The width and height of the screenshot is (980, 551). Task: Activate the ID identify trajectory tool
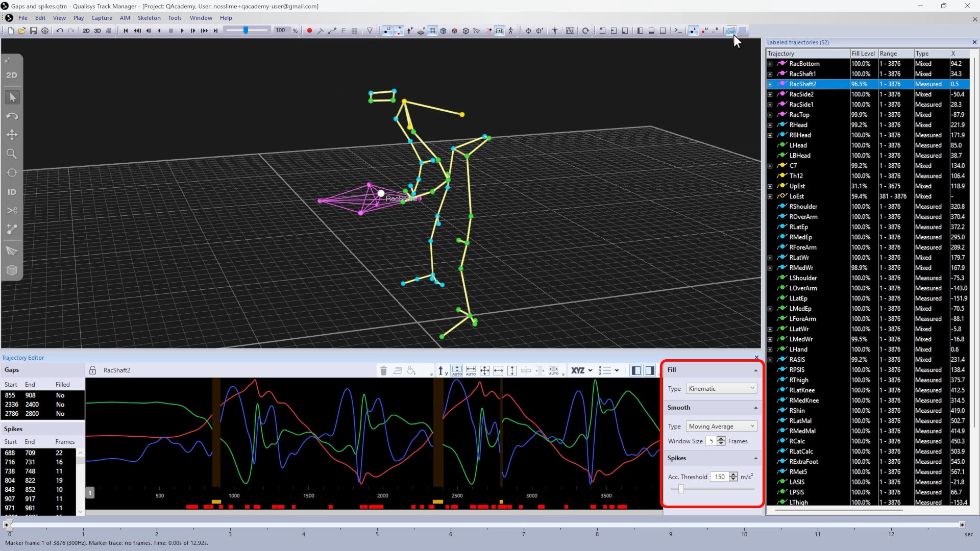pyautogui.click(x=12, y=192)
